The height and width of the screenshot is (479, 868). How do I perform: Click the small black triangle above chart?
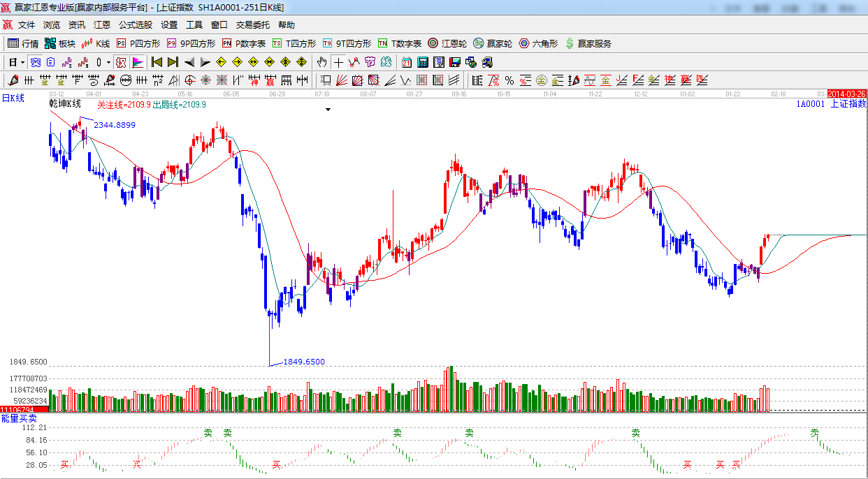pyautogui.click(x=328, y=110)
